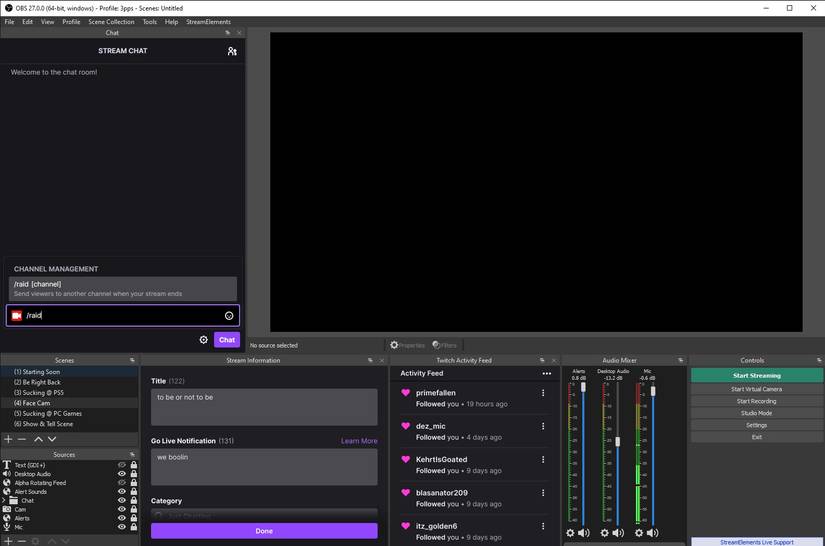Hide the Cam source with eye icon

[x=122, y=510]
